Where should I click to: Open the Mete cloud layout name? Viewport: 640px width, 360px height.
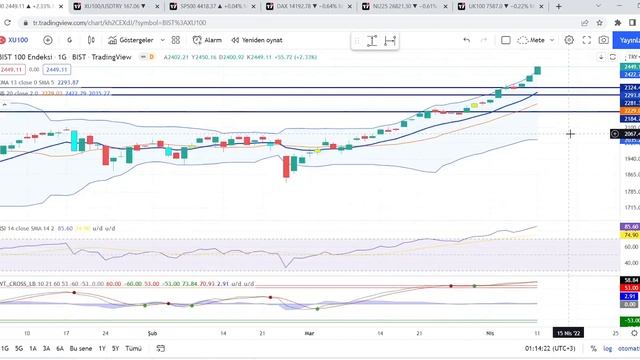[531, 40]
